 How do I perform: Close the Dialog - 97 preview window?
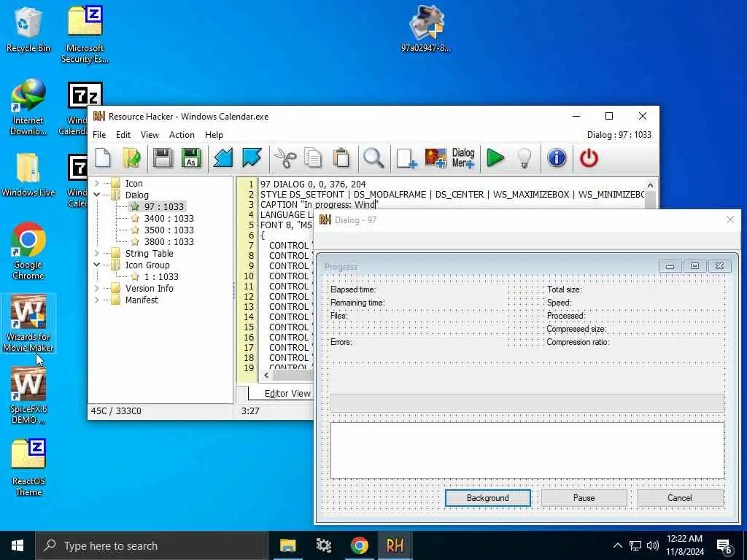click(x=729, y=219)
